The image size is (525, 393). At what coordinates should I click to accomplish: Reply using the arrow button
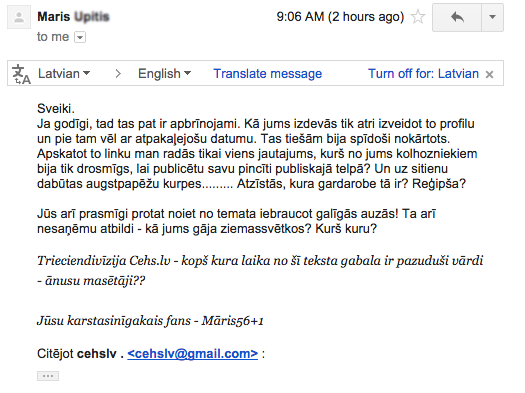[457, 17]
